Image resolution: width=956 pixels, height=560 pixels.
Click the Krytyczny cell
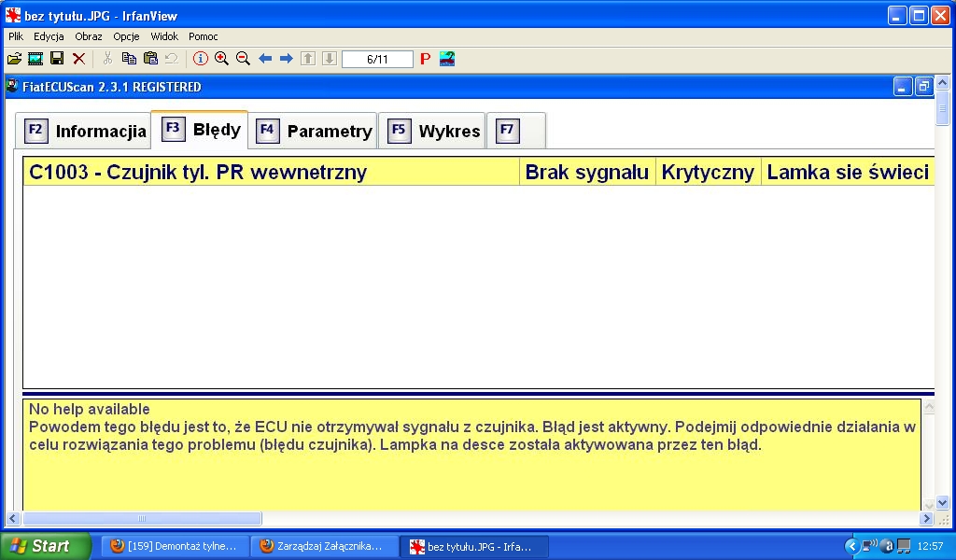(x=708, y=172)
